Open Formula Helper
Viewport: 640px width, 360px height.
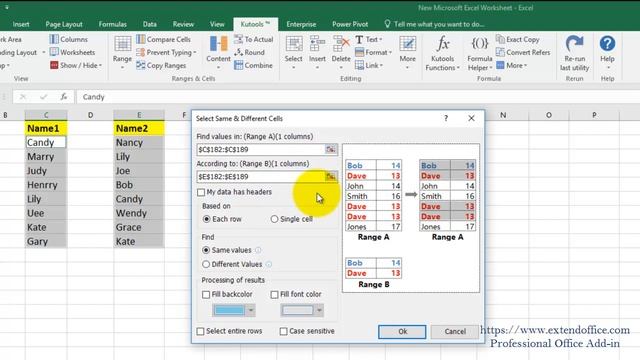[480, 53]
